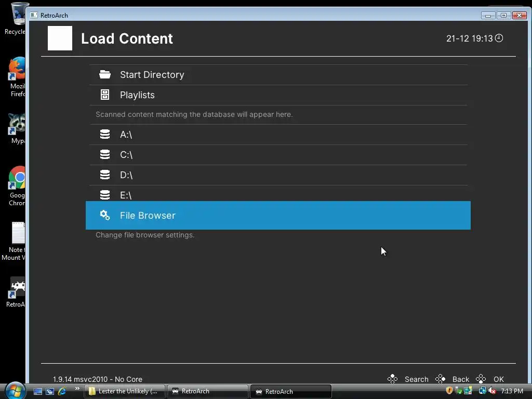Browse the C:\ drive entry
The width and height of the screenshot is (532, 399).
pyautogui.click(x=278, y=155)
